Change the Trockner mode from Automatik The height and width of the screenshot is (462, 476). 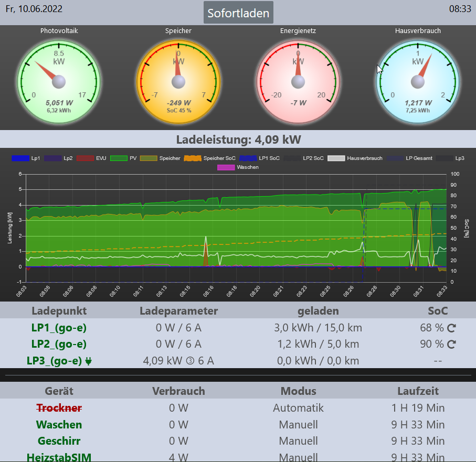[298, 408]
